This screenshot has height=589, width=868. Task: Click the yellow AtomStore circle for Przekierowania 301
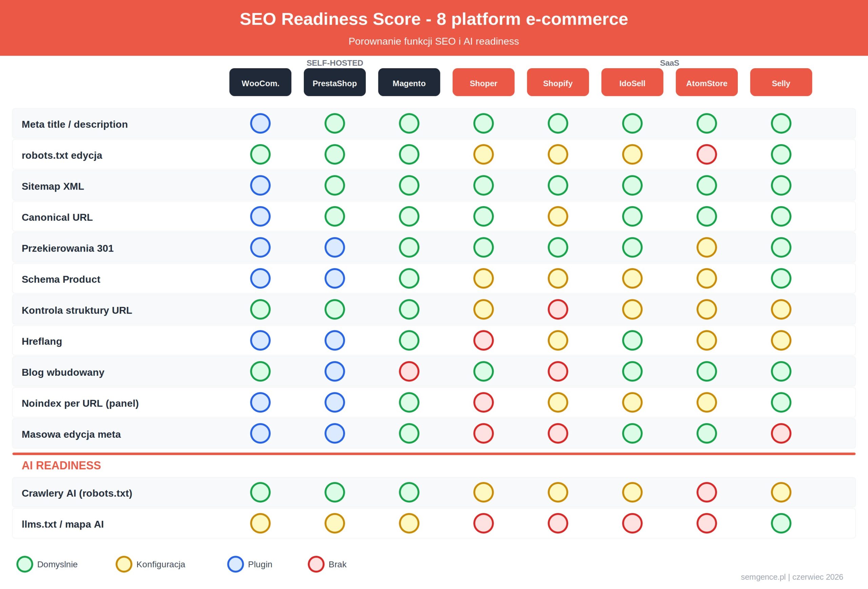click(x=706, y=247)
